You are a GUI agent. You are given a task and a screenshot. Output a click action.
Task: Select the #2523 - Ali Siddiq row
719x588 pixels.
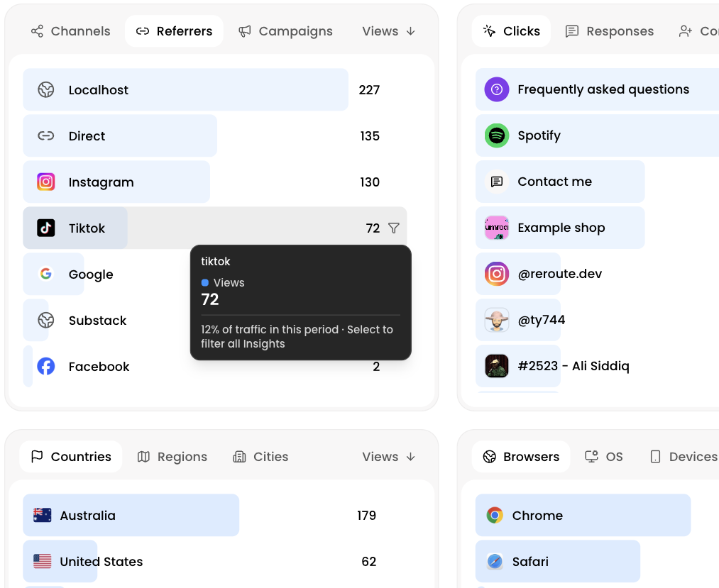pyautogui.click(x=597, y=366)
